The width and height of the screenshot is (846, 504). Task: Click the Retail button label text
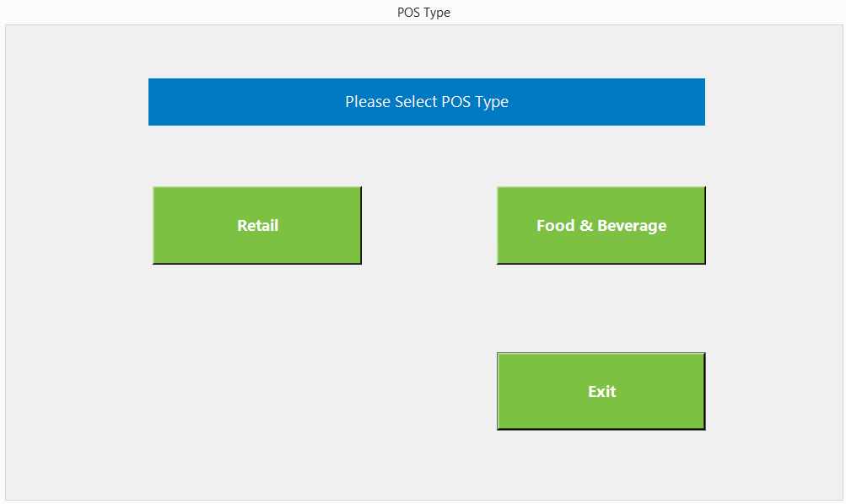coord(258,226)
